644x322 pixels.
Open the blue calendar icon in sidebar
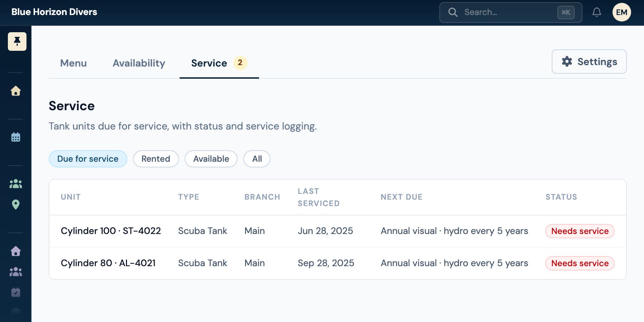click(16, 137)
